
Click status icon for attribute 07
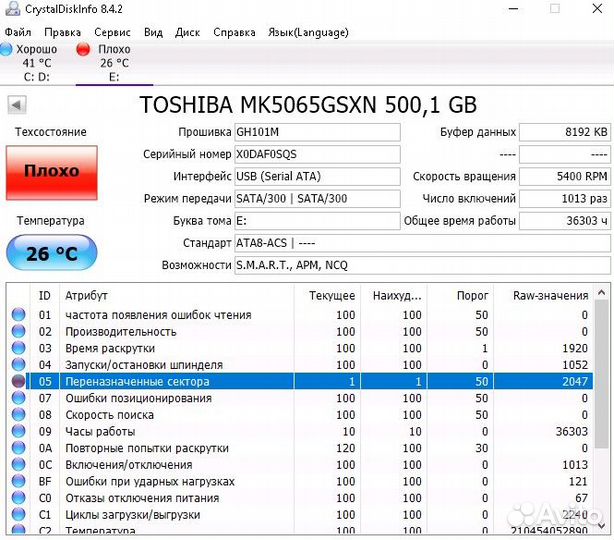click(18, 398)
